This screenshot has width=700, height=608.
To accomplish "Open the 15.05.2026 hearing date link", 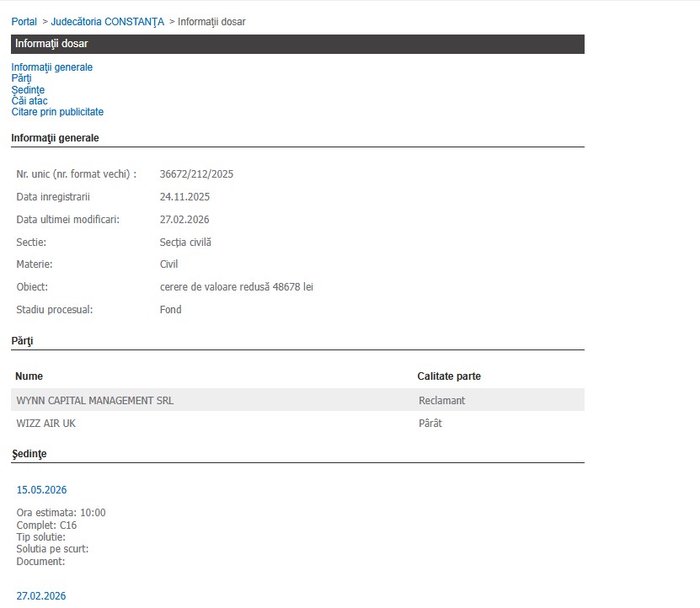I will 41,490.
